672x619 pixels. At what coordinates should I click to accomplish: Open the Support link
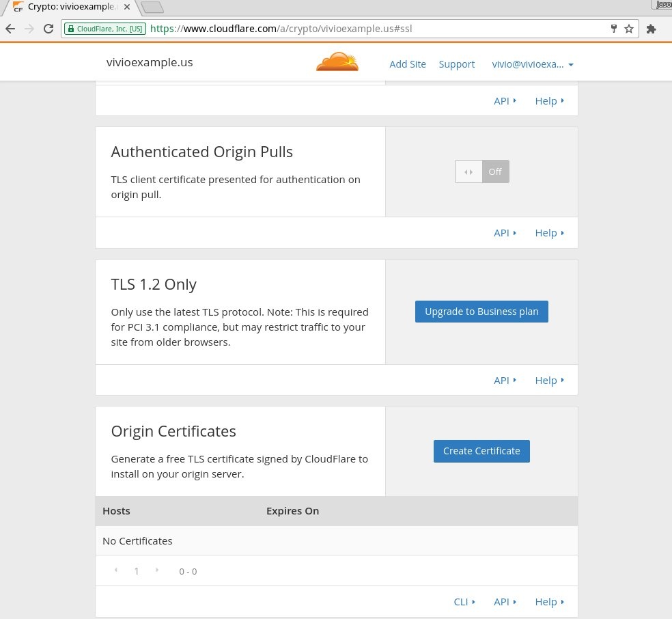[x=456, y=64]
